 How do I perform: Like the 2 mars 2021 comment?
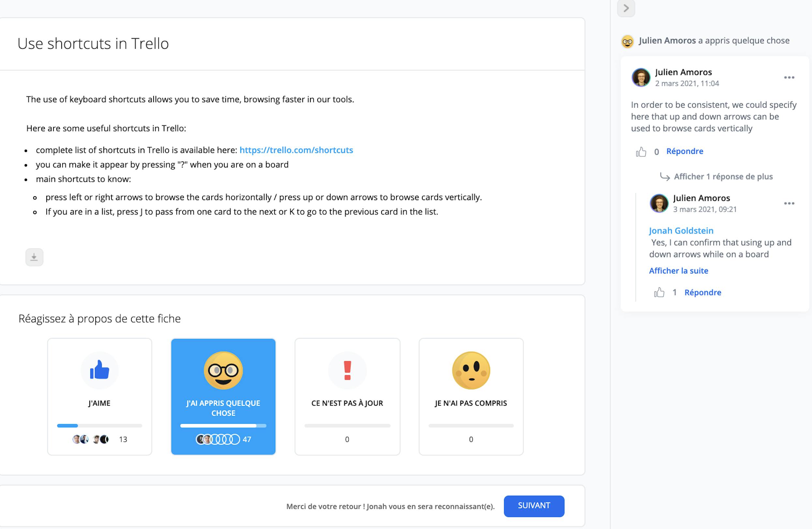coord(641,152)
